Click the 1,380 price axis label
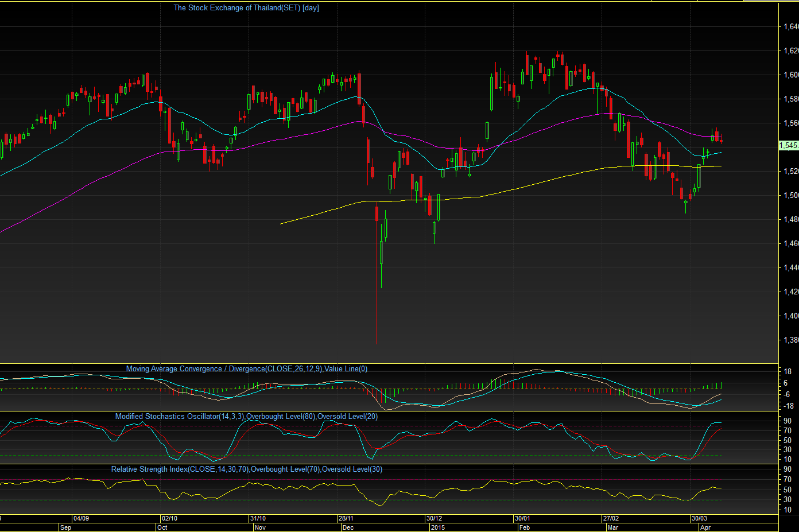Image resolution: width=799 pixels, height=532 pixels. pos(791,340)
